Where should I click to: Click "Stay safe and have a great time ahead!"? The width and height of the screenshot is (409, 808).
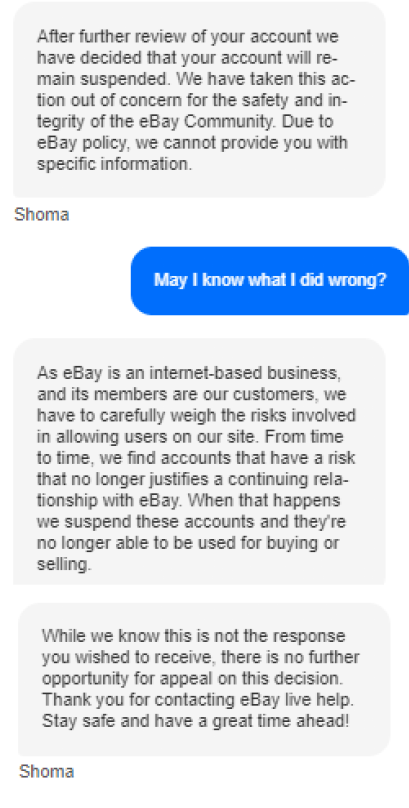pyautogui.click(x=196, y=721)
